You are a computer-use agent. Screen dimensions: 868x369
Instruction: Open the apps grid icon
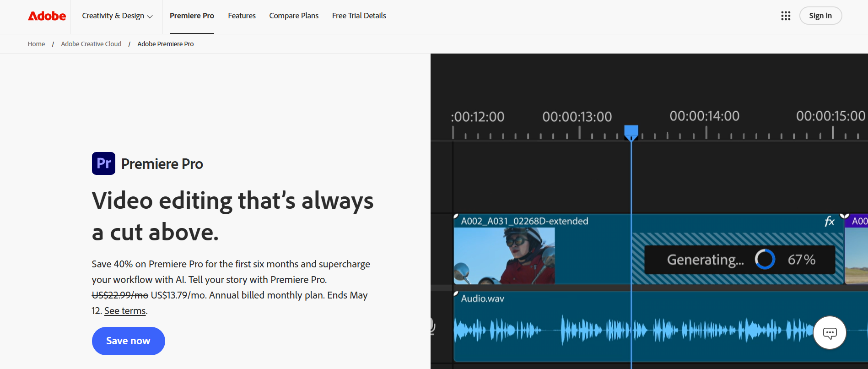click(x=786, y=16)
